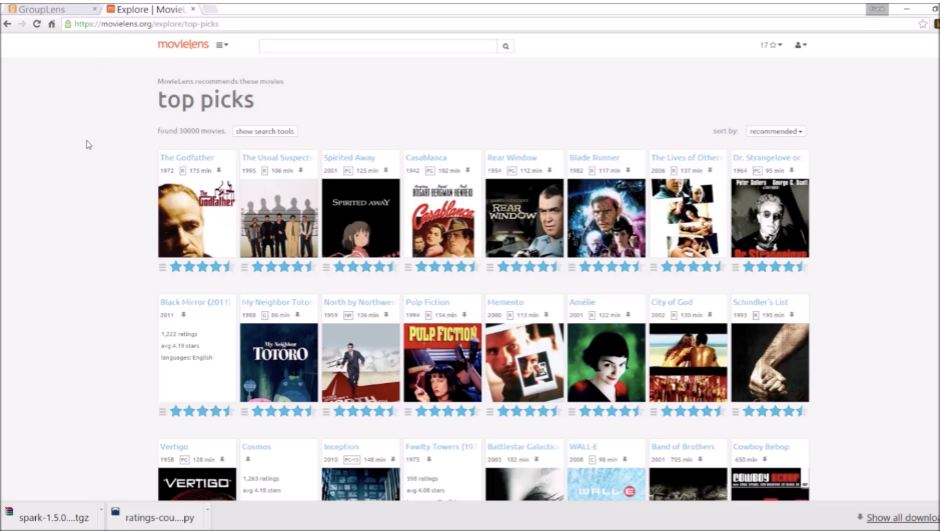940x531 pixels.
Task: Click the pin icon for Casablanca
Action: click(468, 170)
